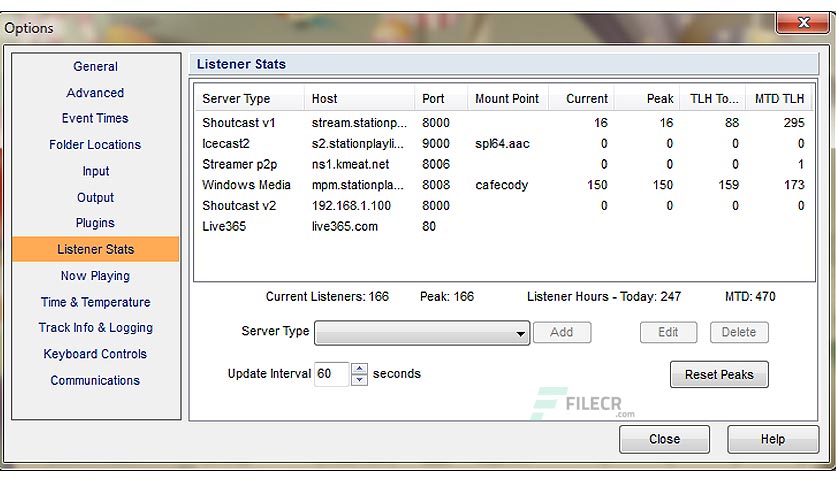The height and width of the screenshot is (484, 836).
Task: Decrease Update Interval with down arrow
Action: [x=360, y=380]
